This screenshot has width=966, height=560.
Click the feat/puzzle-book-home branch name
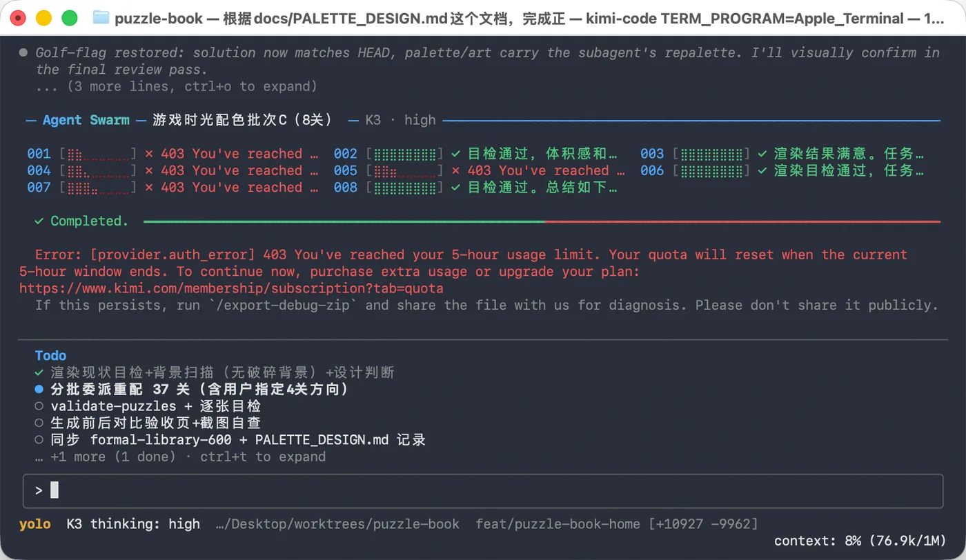coord(558,524)
